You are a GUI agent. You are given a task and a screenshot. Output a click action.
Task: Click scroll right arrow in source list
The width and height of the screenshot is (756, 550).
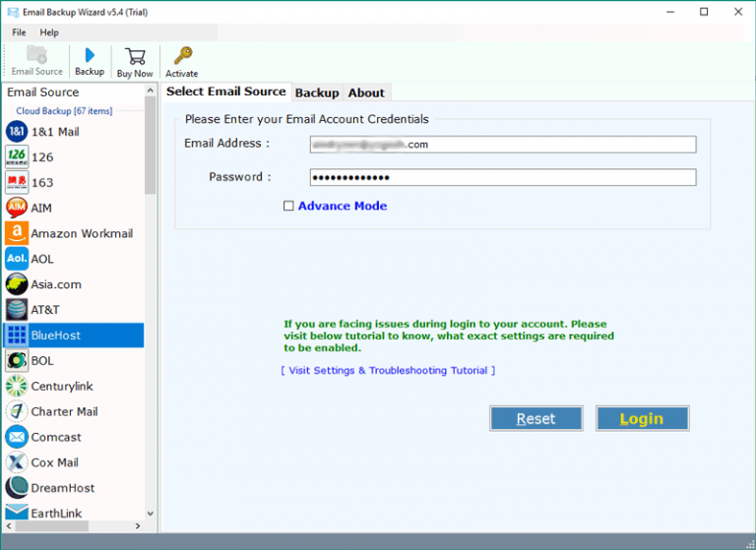[x=138, y=526]
